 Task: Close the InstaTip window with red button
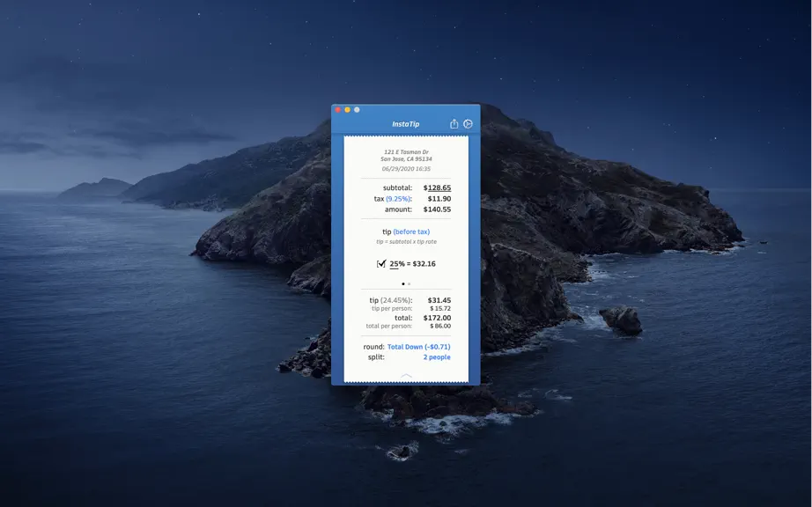coord(337,110)
